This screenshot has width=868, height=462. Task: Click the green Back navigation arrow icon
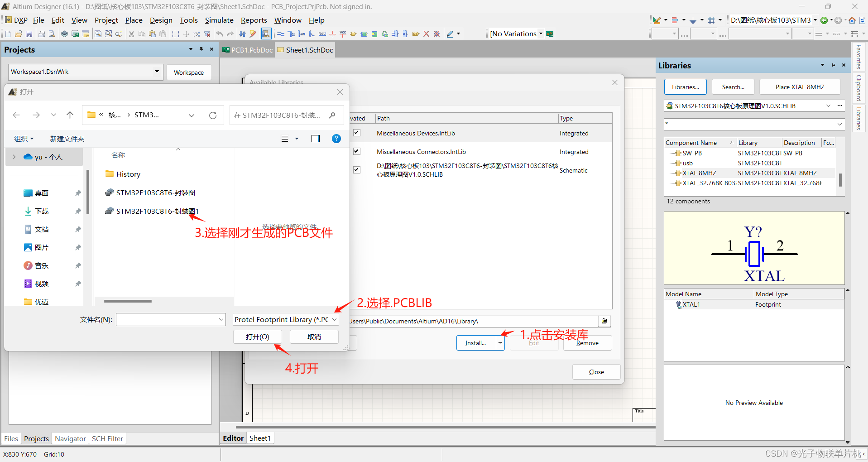pyautogui.click(x=824, y=20)
